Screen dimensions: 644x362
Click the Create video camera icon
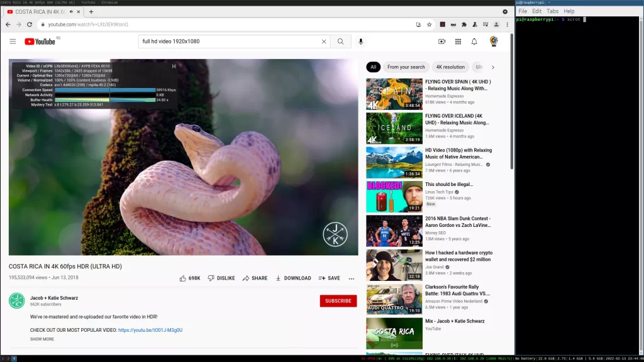point(441,41)
